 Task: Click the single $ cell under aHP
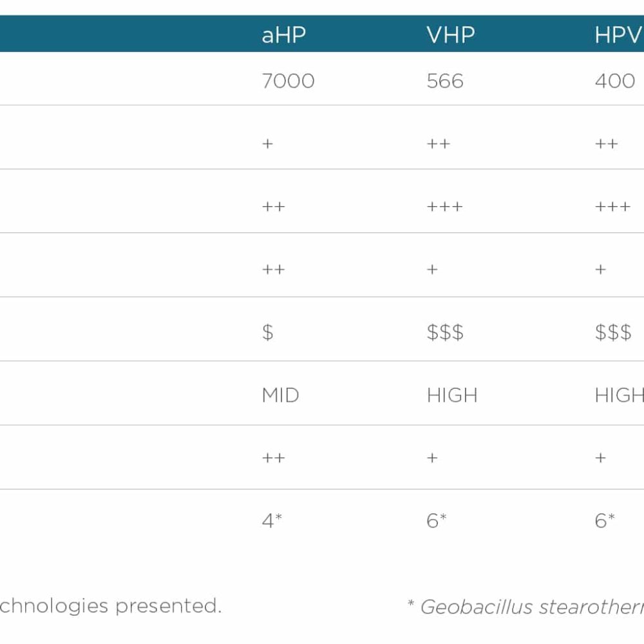pos(268,332)
